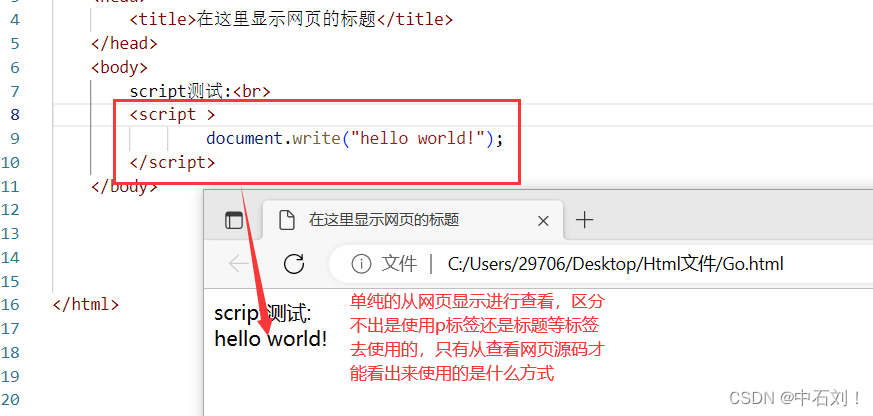Viewport: 873px width, 416px height.
Task: Click line number 8 in the editor gutter
Action: tap(14, 114)
